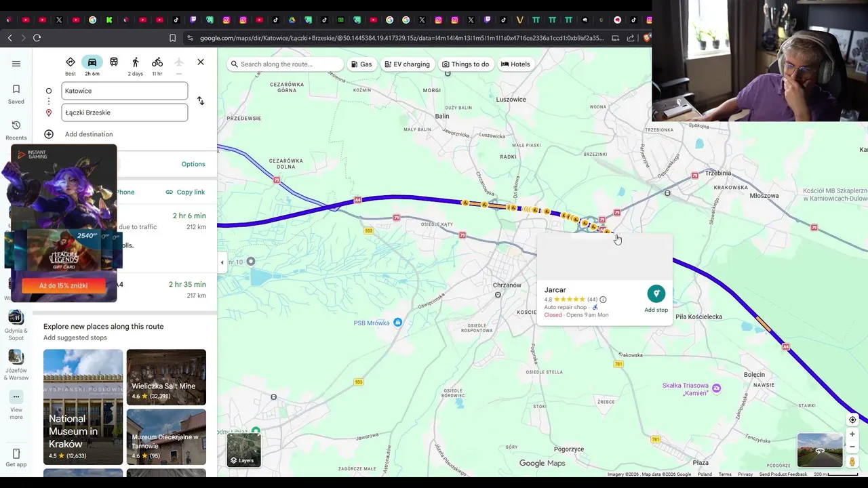Open National Museum in Kraków card
The height and width of the screenshot is (488, 868).
coord(83,407)
